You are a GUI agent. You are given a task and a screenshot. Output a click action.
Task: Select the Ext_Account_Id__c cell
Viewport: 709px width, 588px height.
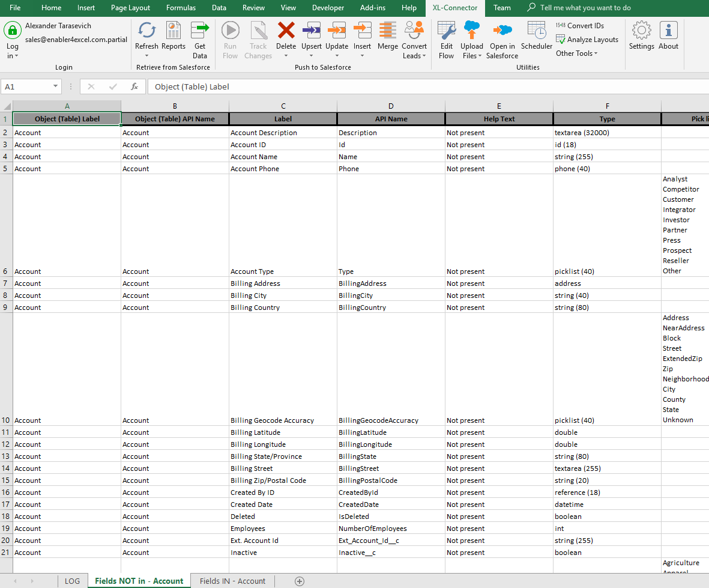391,541
